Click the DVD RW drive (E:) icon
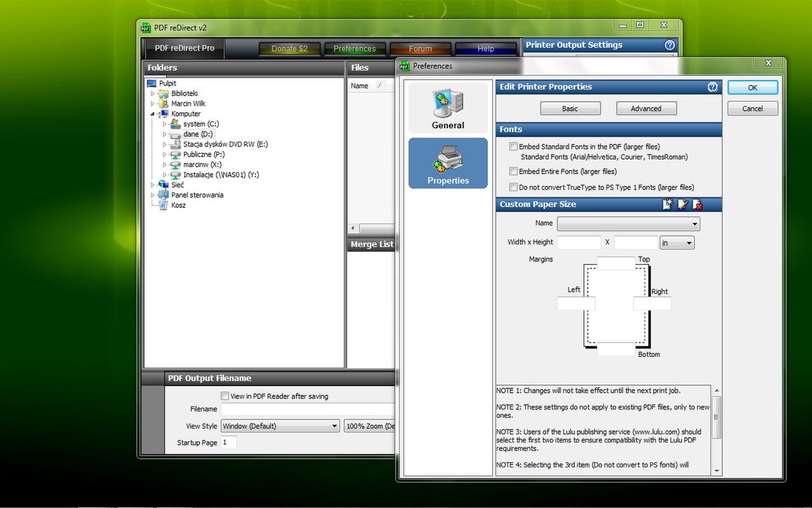812x508 pixels. click(176, 144)
